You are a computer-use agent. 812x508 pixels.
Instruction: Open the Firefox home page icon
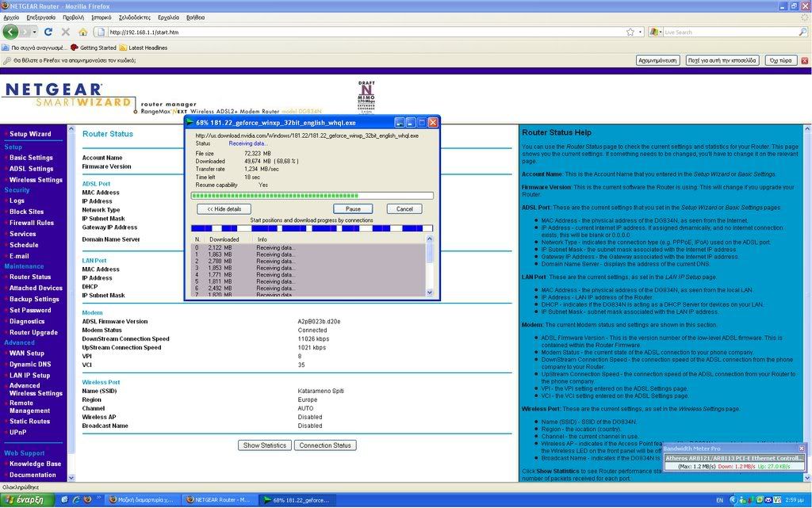tap(82, 32)
